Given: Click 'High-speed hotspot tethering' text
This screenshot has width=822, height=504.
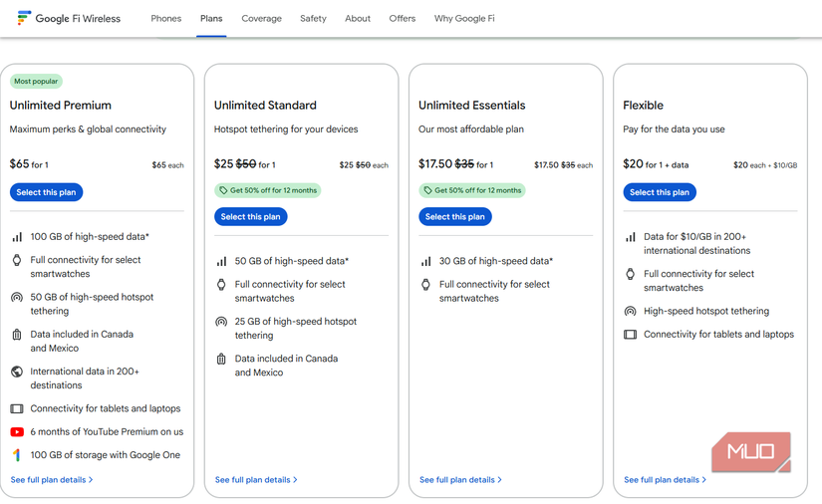Looking at the screenshot, I should pos(706,311).
